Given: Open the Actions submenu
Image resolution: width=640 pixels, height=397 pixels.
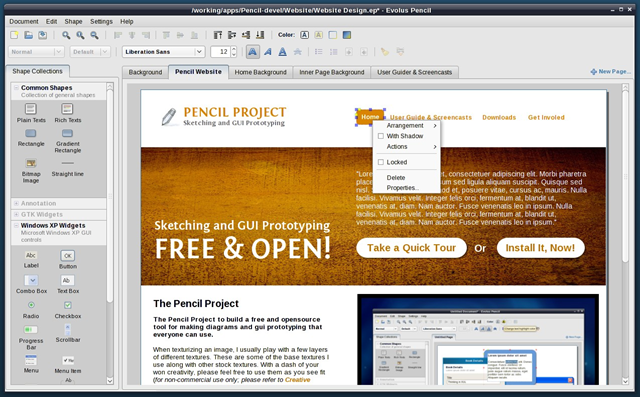Looking at the screenshot, I should pyautogui.click(x=407, y=147).
